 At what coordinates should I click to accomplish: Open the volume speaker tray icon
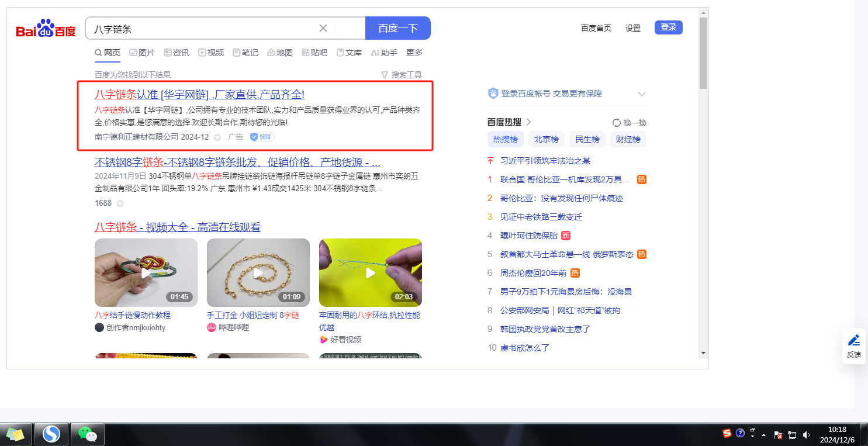click(x=807, y=435)
